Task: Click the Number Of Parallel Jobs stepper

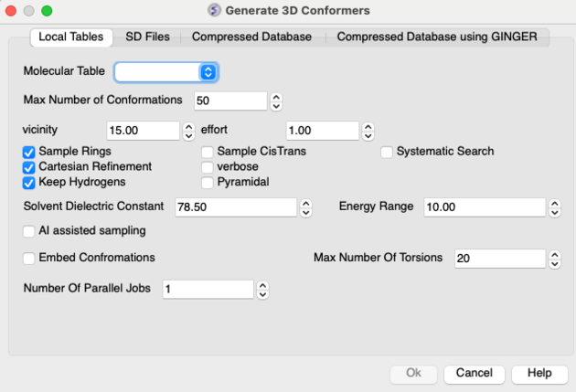Action: coord(262,290)
